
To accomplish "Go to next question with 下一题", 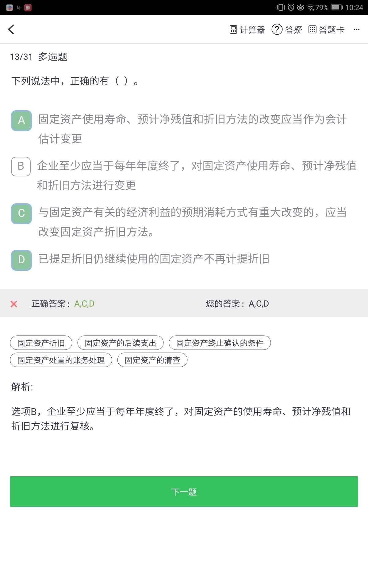I will (x=184, y=492).
